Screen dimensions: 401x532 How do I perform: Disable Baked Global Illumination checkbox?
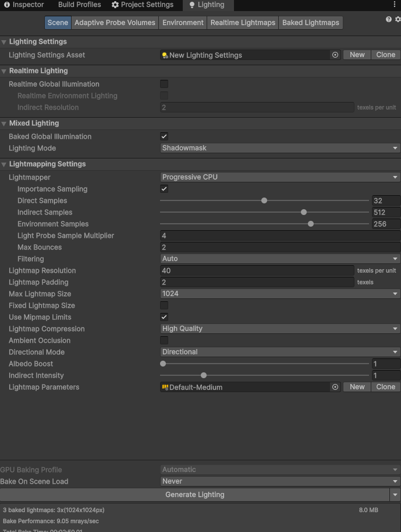[x=164, y=136]
